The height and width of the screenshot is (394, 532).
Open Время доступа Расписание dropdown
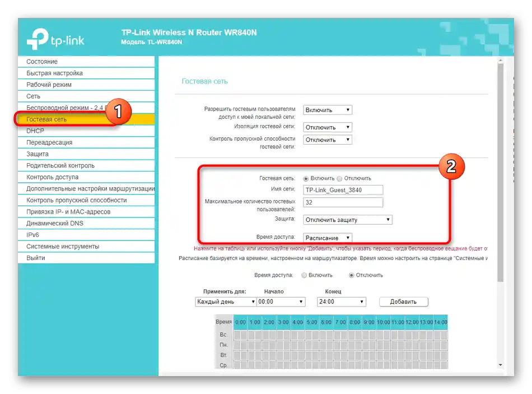pyautogui.click(x=328, y=238)
